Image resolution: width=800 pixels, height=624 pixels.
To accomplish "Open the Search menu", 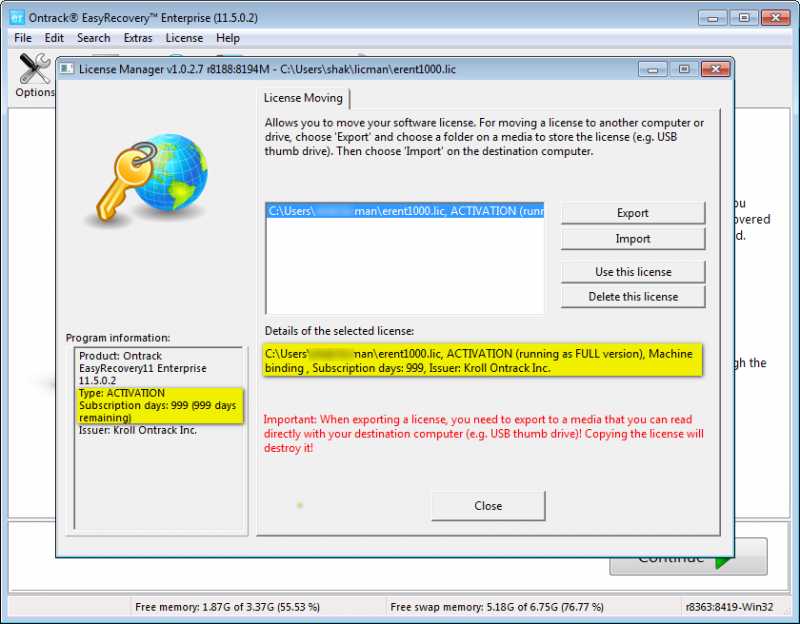I will [93, 37].
